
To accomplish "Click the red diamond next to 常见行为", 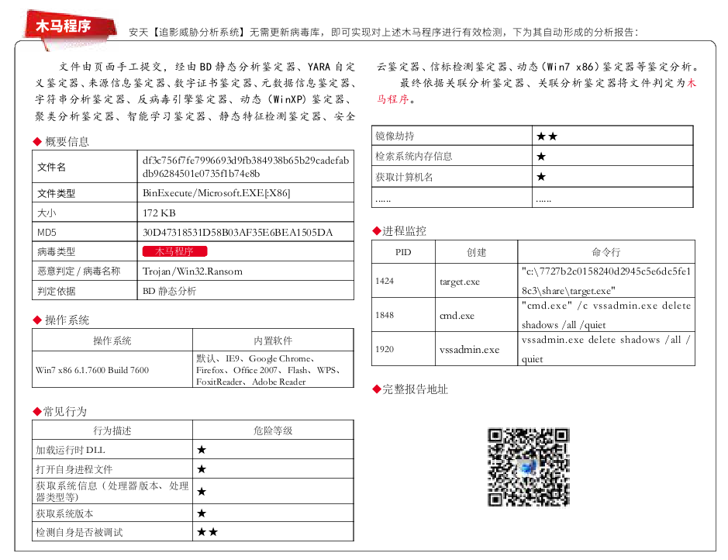I will point(37,412).
